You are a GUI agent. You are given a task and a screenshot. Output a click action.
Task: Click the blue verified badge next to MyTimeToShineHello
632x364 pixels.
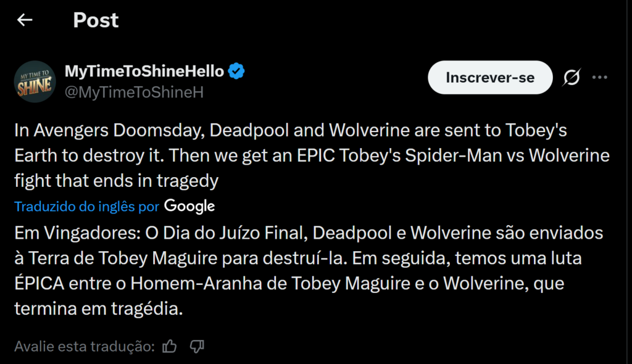coord(237,71)
